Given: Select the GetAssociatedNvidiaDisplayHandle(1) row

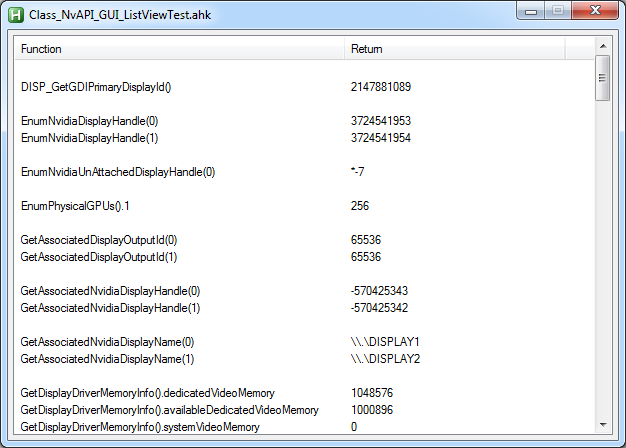Looking at the screenshot, I should (x=304, y=308).
